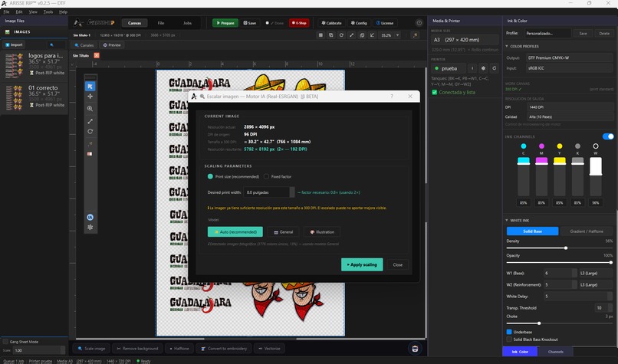
Task: Open the zoom 35.2% dropdown arrow
Action: [x=397, y=35]
